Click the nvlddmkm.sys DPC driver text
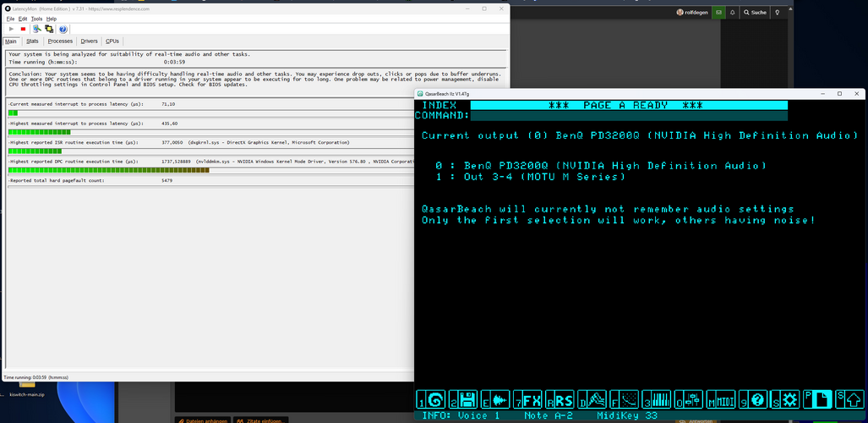 (304, 162)
